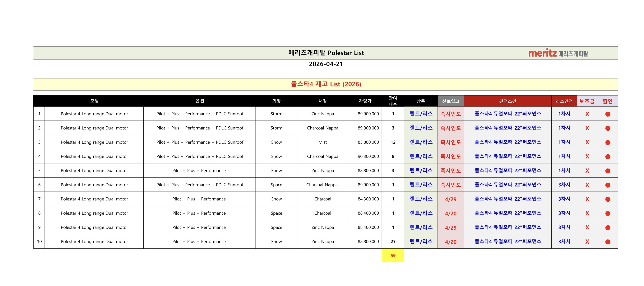Screen dimensions: 644x286
Task: Click the 4/29 arrival date in row 7
Action: pos(451,199)
